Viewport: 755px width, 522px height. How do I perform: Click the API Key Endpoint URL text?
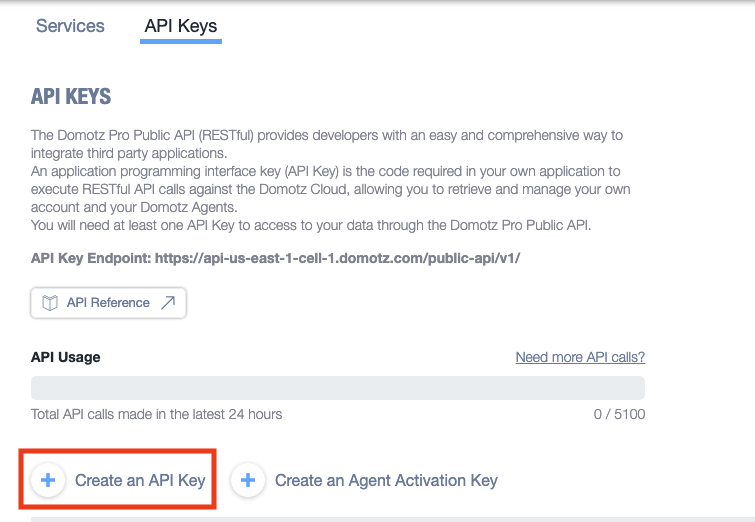click(x=338, y=258)
